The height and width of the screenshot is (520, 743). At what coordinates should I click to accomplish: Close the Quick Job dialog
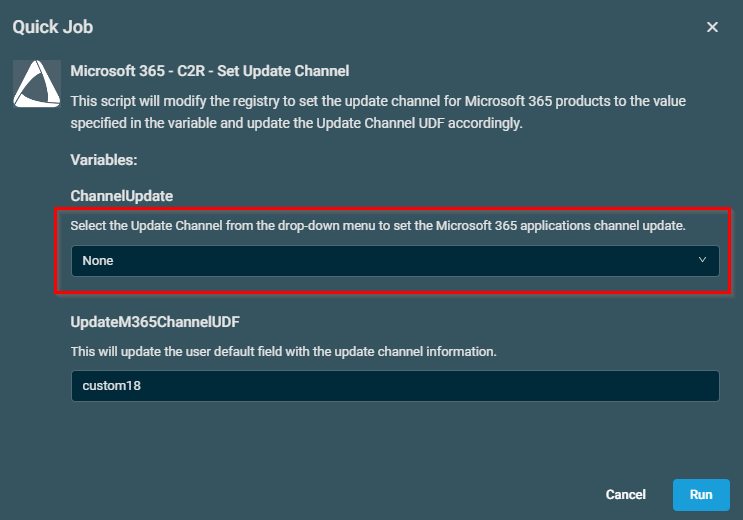[712, 27]
